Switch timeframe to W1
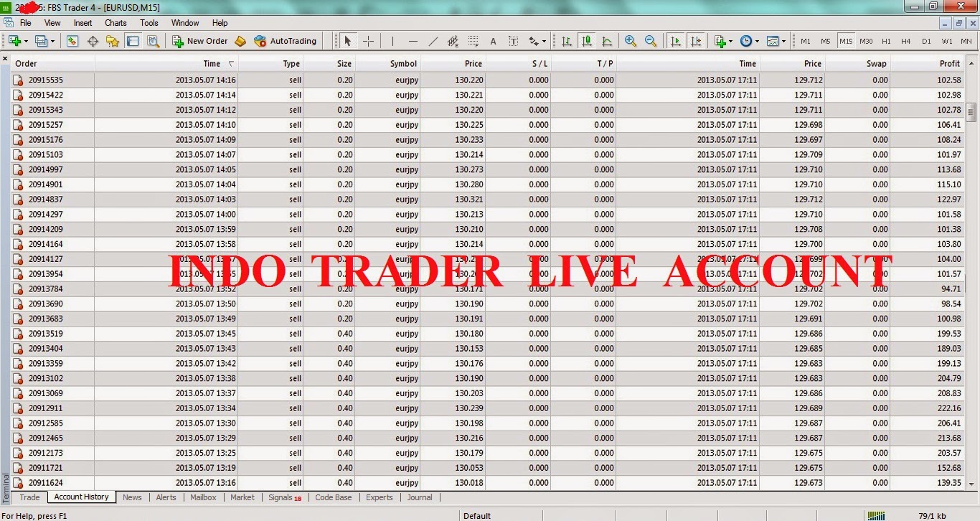Screen dimensions: 980x521 pyautogui.click(x=947, y=41)
